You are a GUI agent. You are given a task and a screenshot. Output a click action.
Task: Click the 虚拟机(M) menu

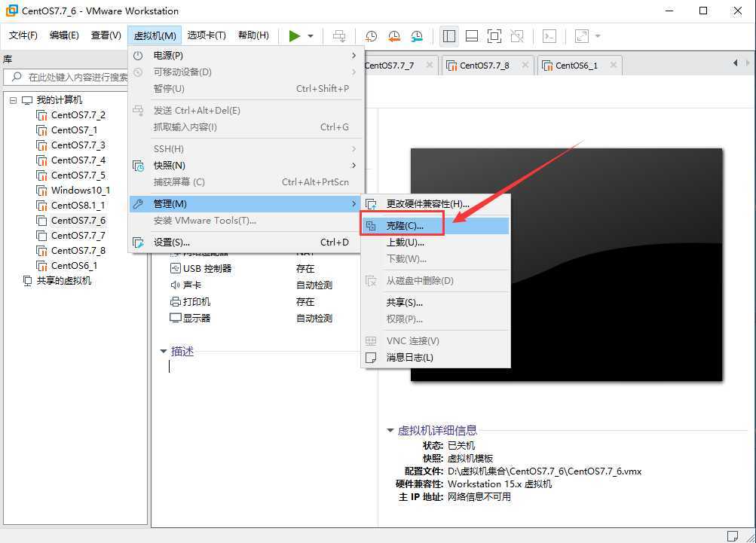click(x=155, y=35)
